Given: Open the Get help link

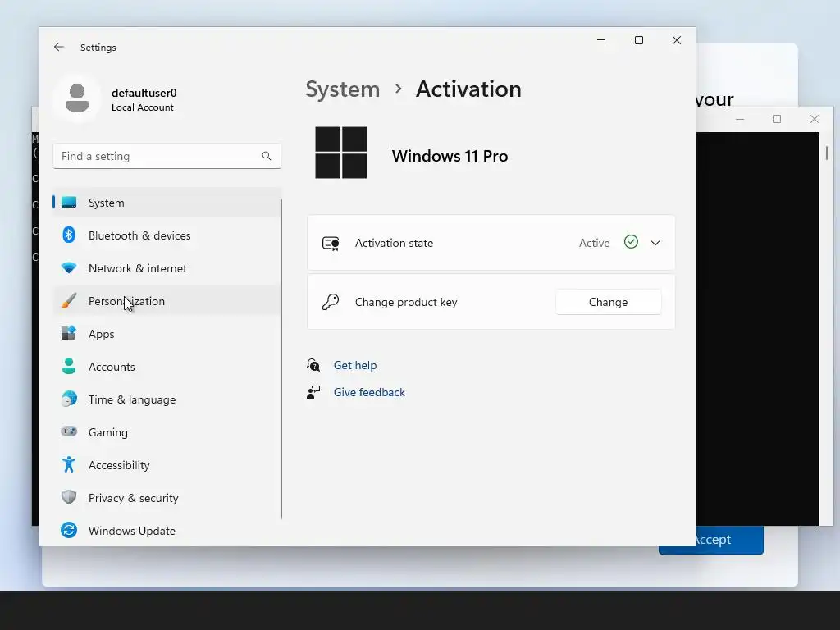Looking at the screenshot, I should coord(355,365).
